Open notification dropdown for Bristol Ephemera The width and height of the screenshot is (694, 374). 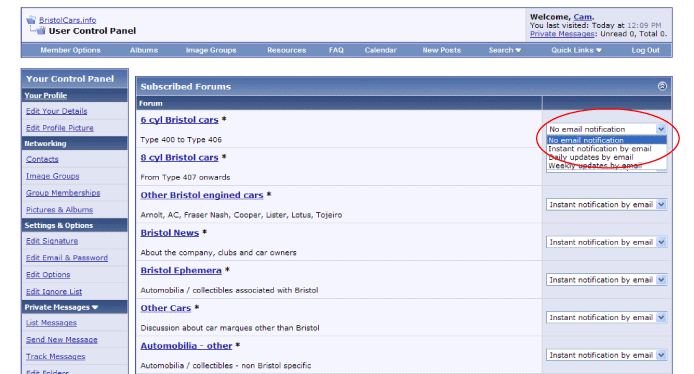(x=606, y=280)
